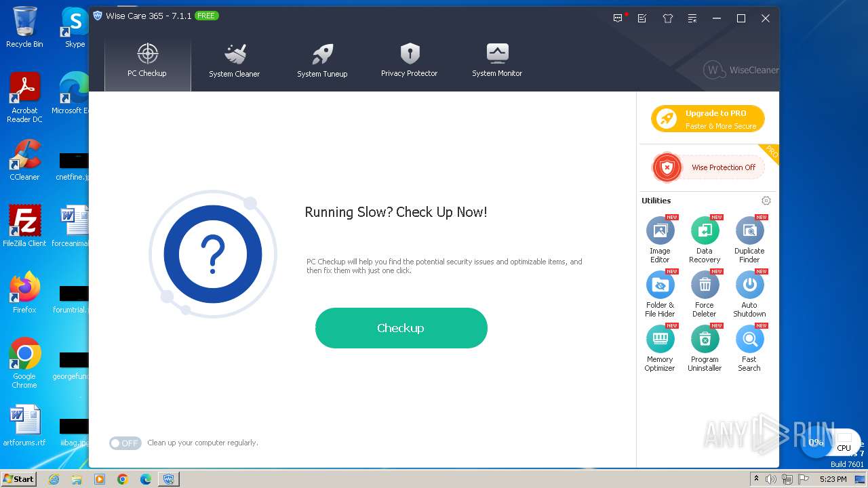Open Internet Explorer from the taskbar
This screenshot has width=868, height=488.
pos(54,479)
